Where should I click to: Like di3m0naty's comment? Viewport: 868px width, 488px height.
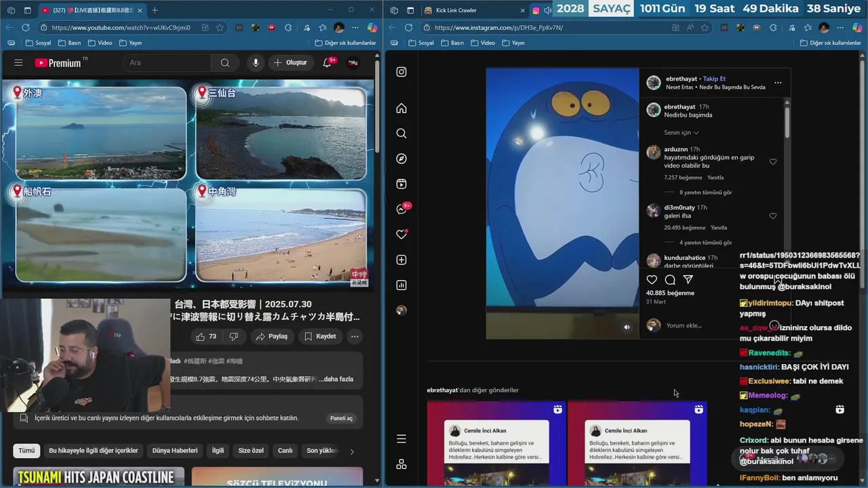tap(773, 216)
